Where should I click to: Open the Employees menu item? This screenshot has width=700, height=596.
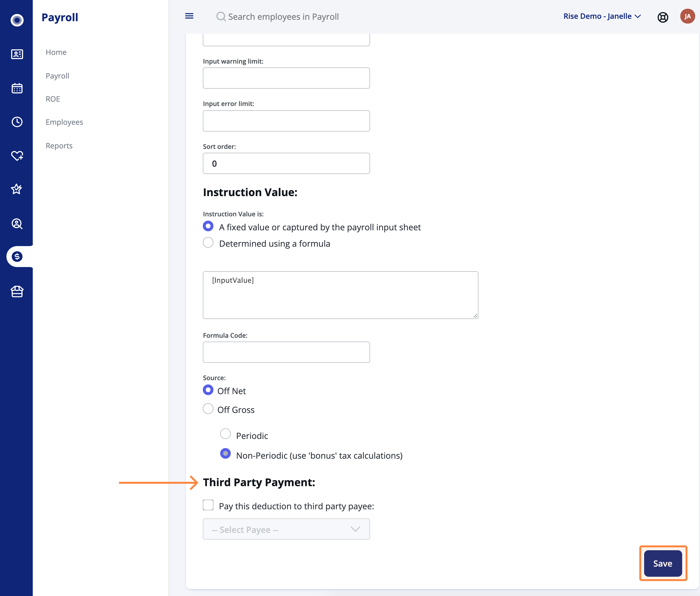(64, 122)
